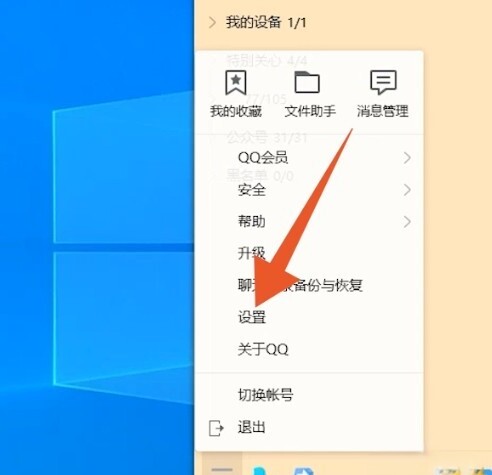Expand the 我的设备 group chevron
The width and height of the screenshot is (492, 475).
212,23
